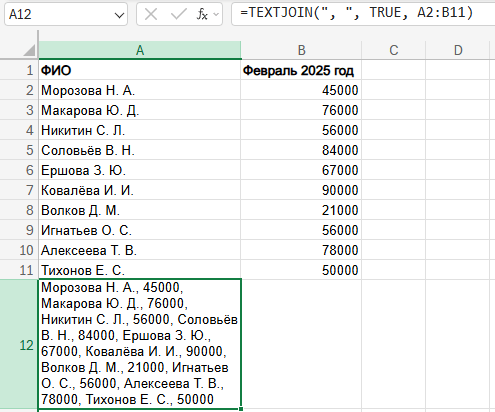The height and width of the screenshot is (412, 495).
Task: Expand the Name Box dropdown arrow
Action: point(119,15)
